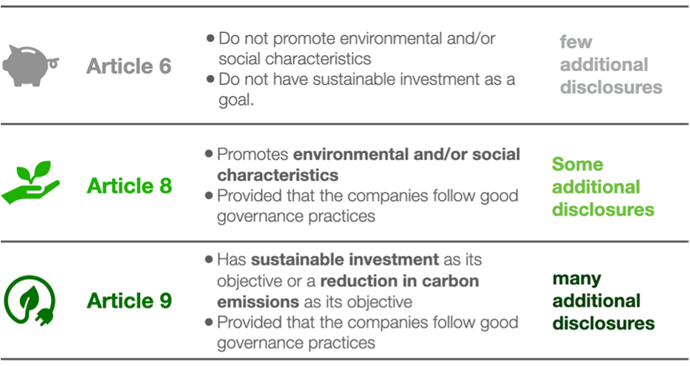Image resolution: width=690 pixels, height=366 pixels.
Task: Select the Article 6 heading
Action: (129, 66)
